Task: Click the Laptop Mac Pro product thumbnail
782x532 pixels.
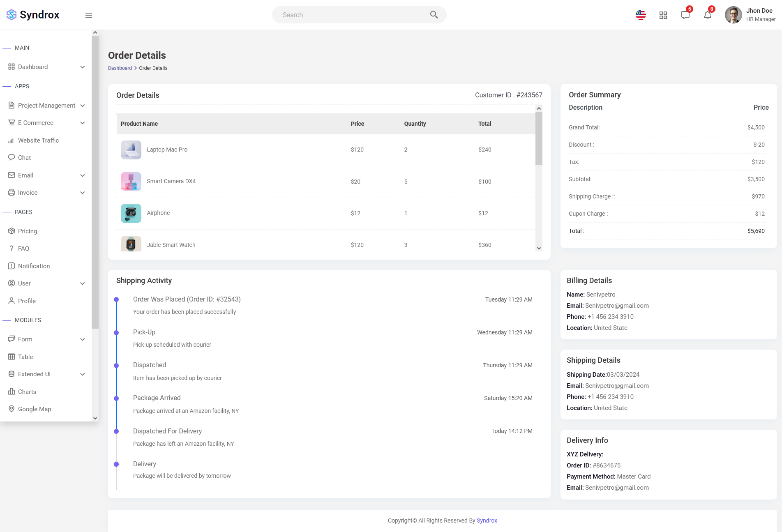Action: point(131,150)
